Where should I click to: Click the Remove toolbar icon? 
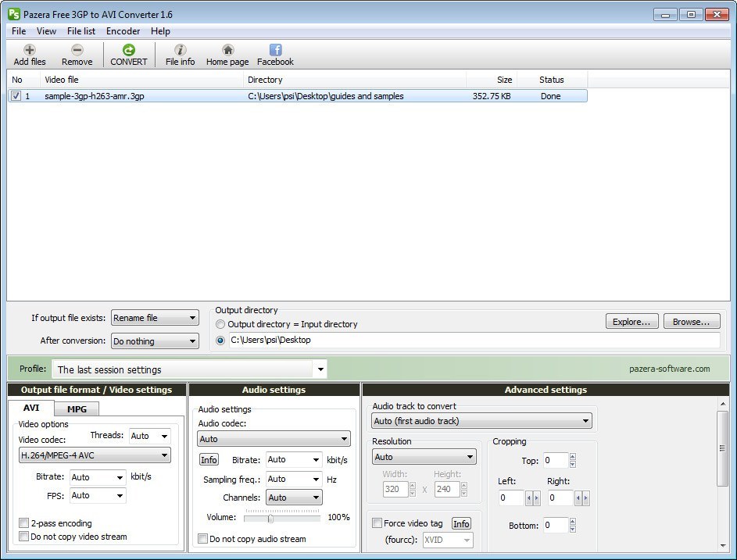click(x=77, y=53)
